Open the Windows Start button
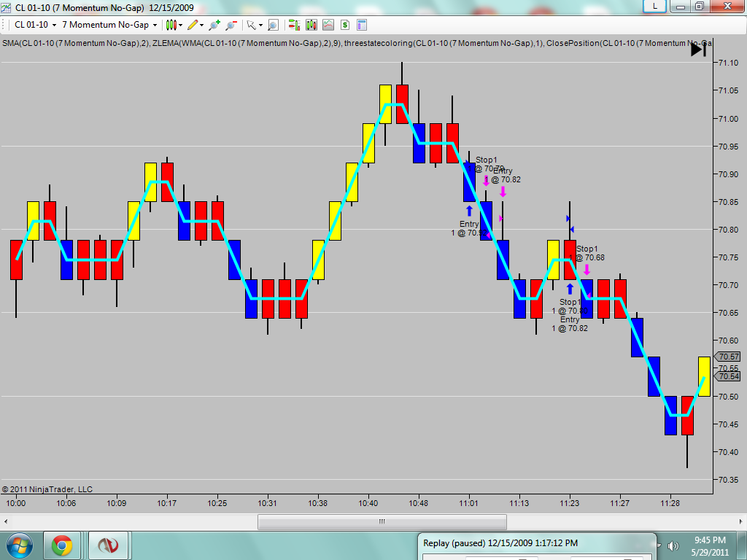This screenshot has width=747, height=560. [20, 545]
